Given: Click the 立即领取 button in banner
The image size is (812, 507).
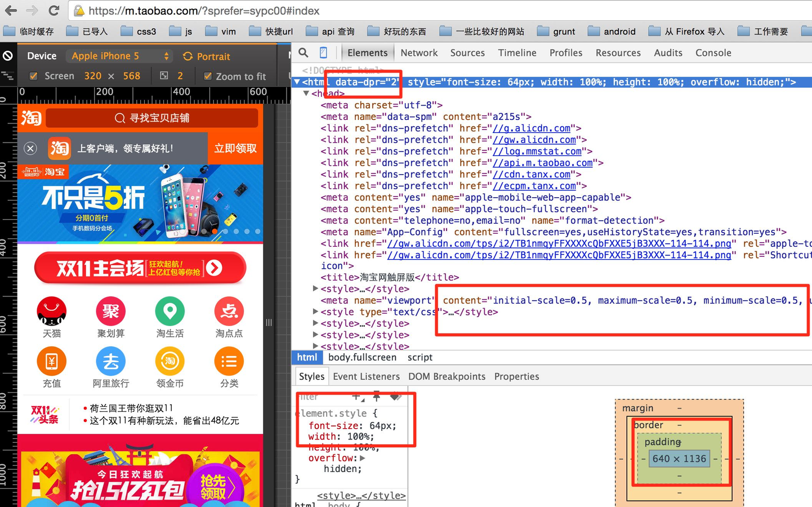Looking at the screenshot, I should [235, 148].
